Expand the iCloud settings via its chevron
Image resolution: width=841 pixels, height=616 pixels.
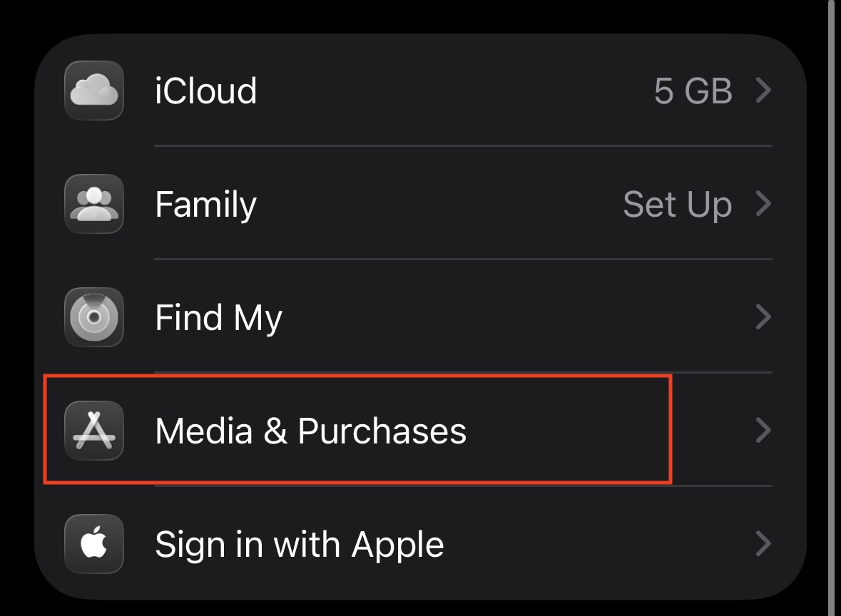(764, 91)
